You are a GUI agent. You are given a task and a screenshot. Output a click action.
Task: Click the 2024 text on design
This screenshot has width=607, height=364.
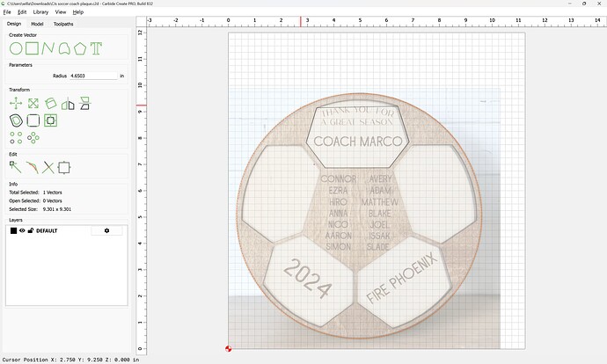(x=308, y=279)
